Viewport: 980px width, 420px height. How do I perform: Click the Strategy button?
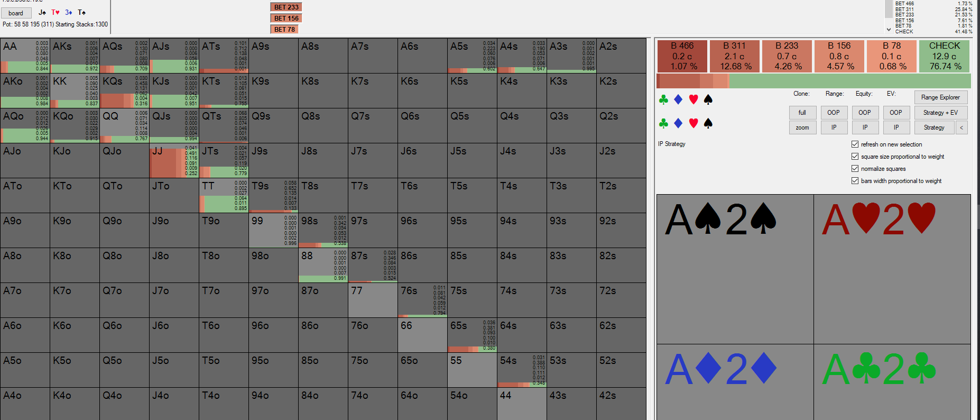click(x=934, y=127)
